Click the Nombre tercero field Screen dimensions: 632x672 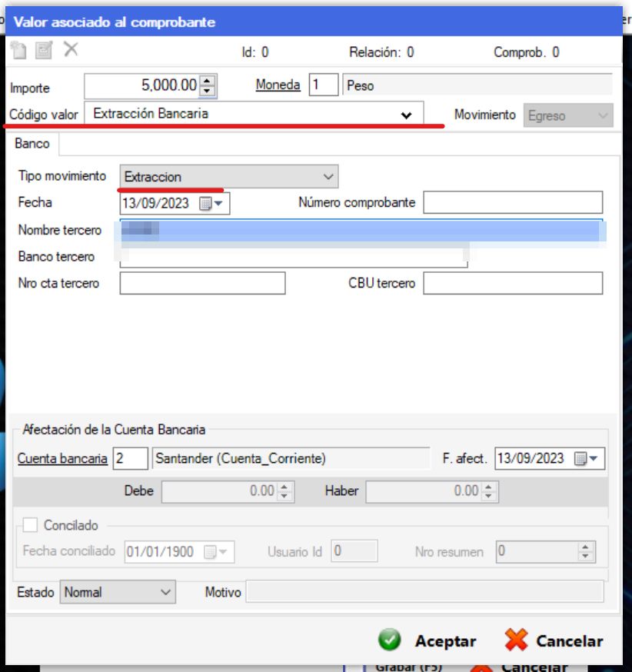point(361,230)
